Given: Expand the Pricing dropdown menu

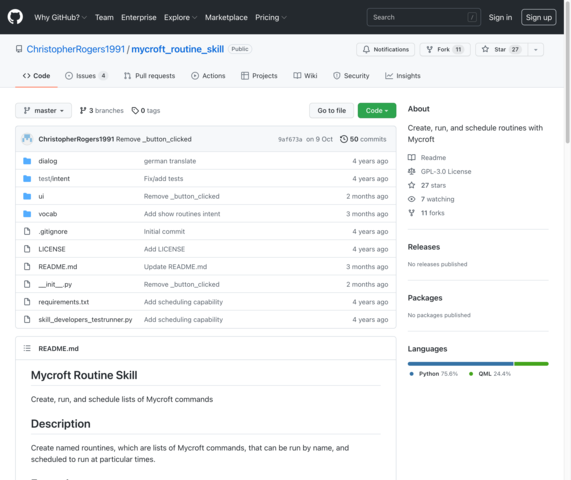Looking at the screenshot, I should (271, 17).
